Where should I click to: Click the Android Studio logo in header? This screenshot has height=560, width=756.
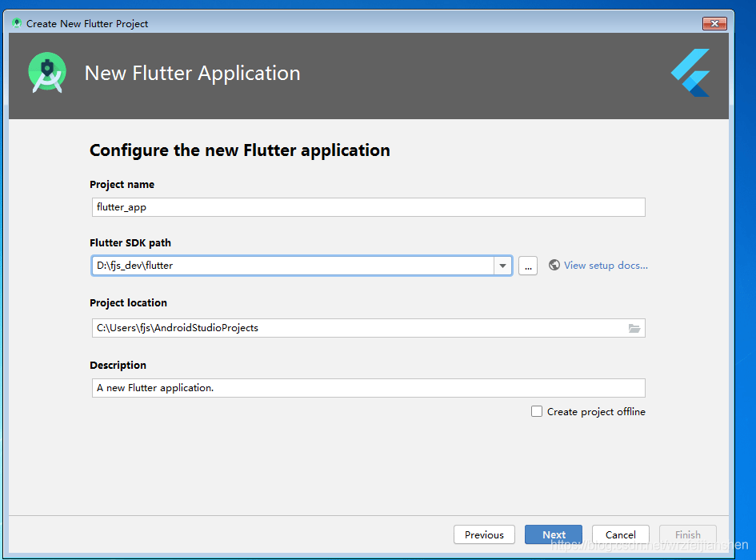tap(46, 72)
